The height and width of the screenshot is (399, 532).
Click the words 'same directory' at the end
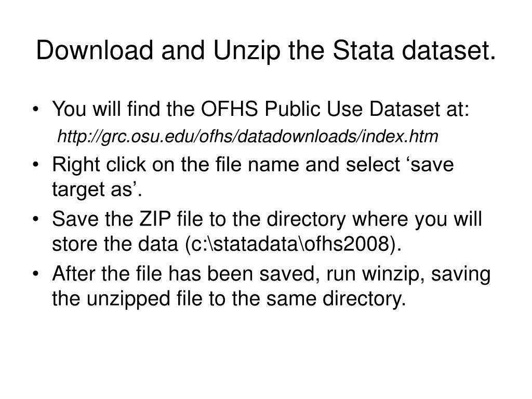(336, 299)
